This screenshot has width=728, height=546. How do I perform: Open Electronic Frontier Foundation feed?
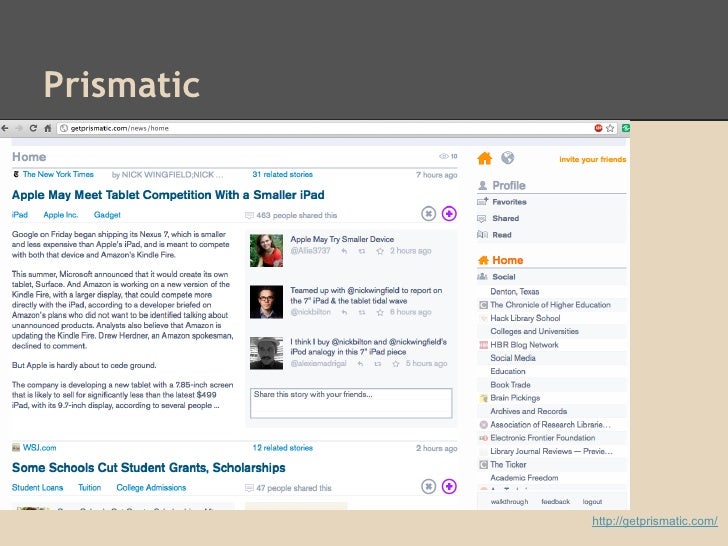[542, 438]
